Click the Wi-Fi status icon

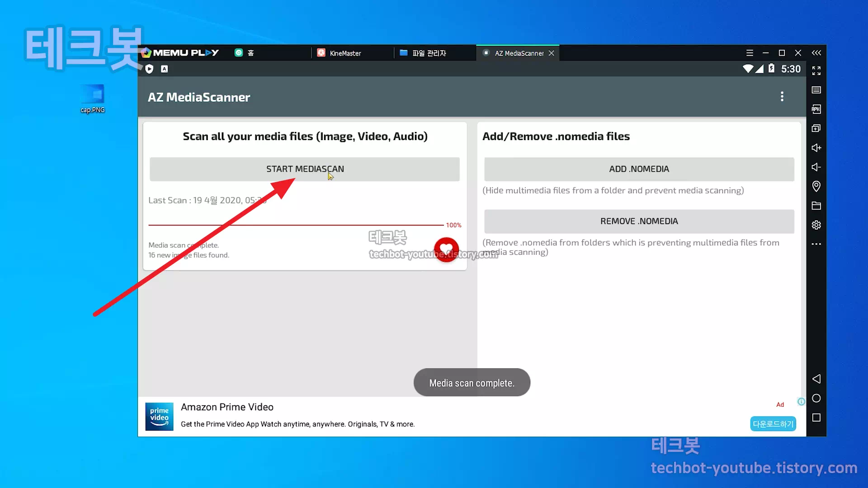pyautogui.click(x=748, y=69)
